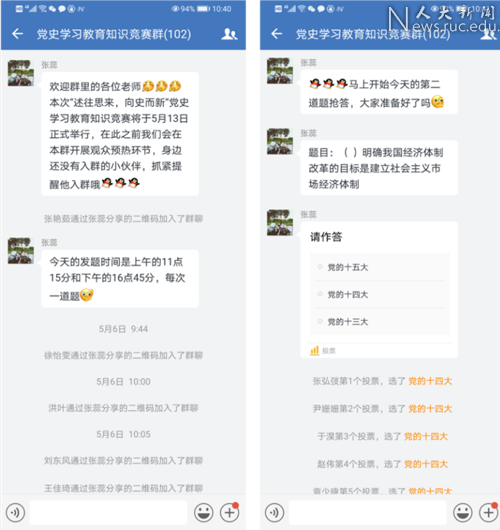The height and width of the screenshot is (530, 500).
Task: Select poll option 党的十五大
Action: pos(380,267)
